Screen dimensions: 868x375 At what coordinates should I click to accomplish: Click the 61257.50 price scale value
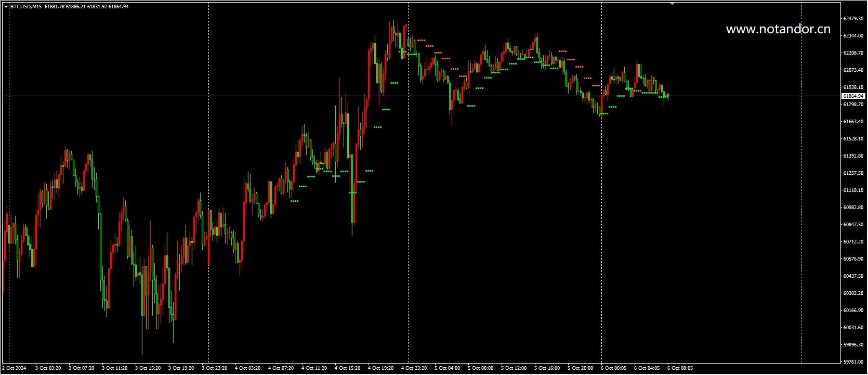[853, 173]
